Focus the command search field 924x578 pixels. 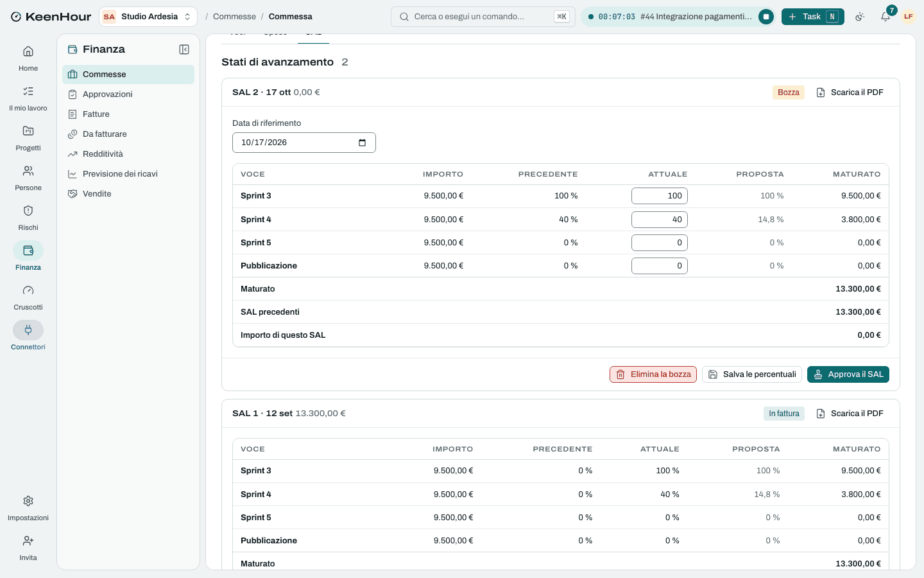pos(483,17)
